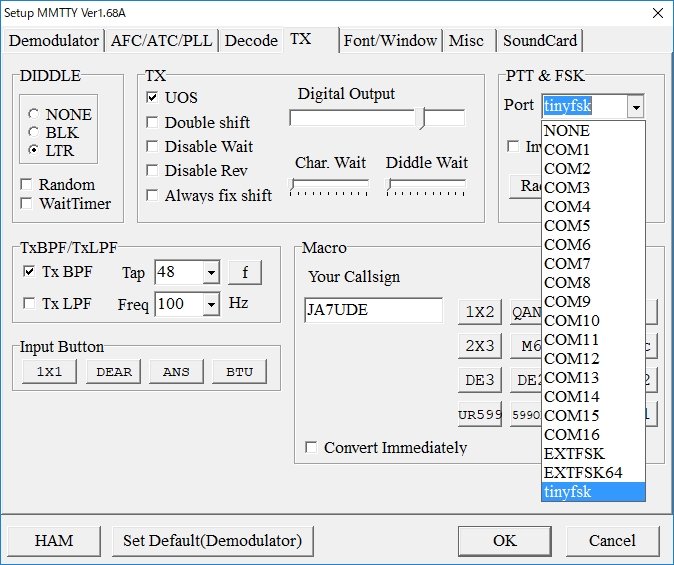Image resolution: width=674 pixels, height=565 pixels.
Task: Open the Font/Window tab
Action: (390, 41)
